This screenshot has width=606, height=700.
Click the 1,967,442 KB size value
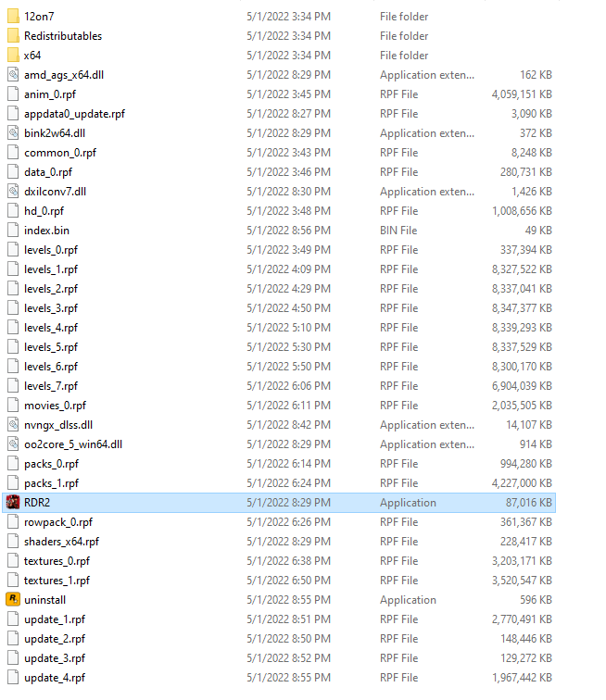(522, 678)
